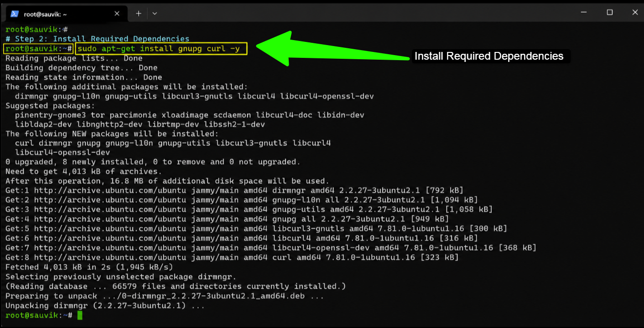Click 'The following additional packages will be installed:' line

pos(127,87)
